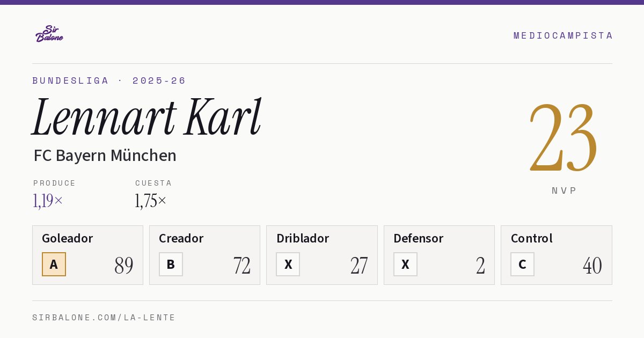Click the X grade badge in Defensor

click(x=405, y=264)
